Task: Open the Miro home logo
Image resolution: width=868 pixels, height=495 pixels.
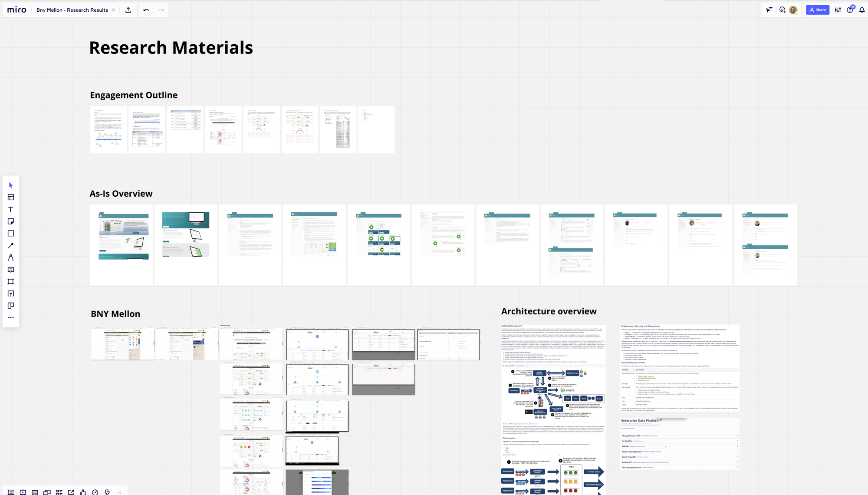Action: pos(17,10)
